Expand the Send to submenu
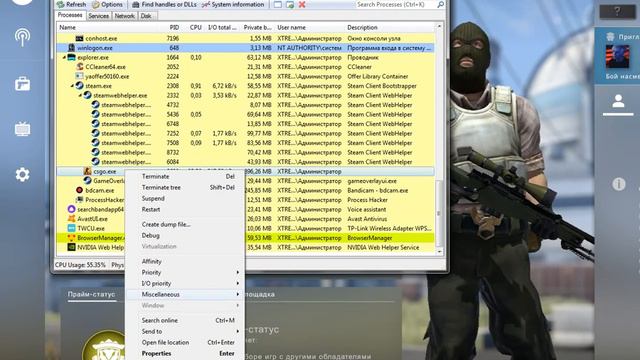 [x=185, y=331]
